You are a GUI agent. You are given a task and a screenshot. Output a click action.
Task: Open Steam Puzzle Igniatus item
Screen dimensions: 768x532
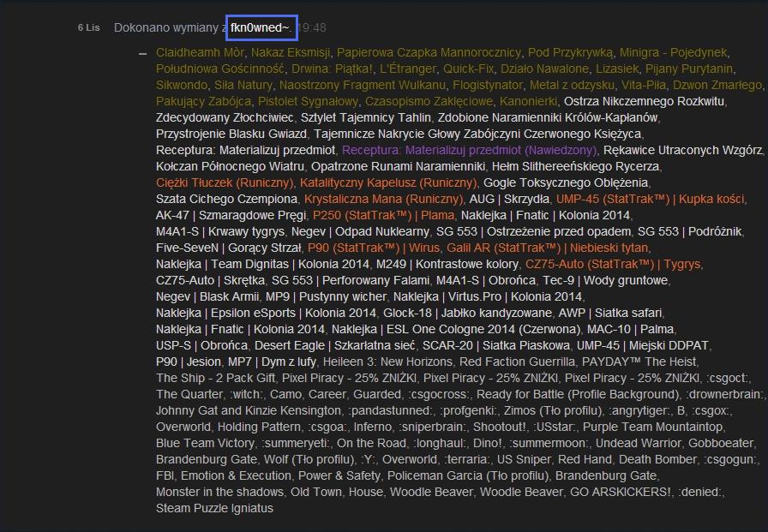(x=214, y=507)
